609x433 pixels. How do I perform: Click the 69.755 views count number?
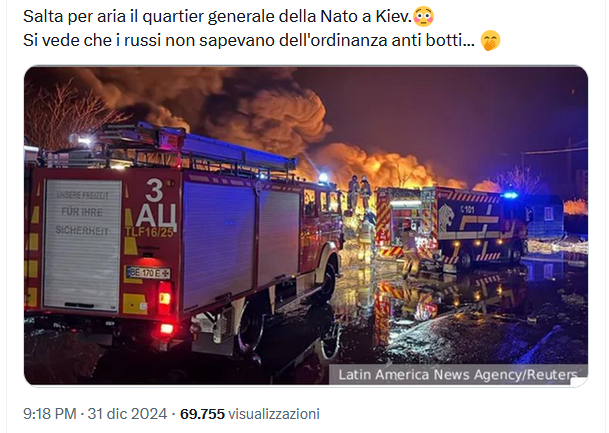pos(202,414)
